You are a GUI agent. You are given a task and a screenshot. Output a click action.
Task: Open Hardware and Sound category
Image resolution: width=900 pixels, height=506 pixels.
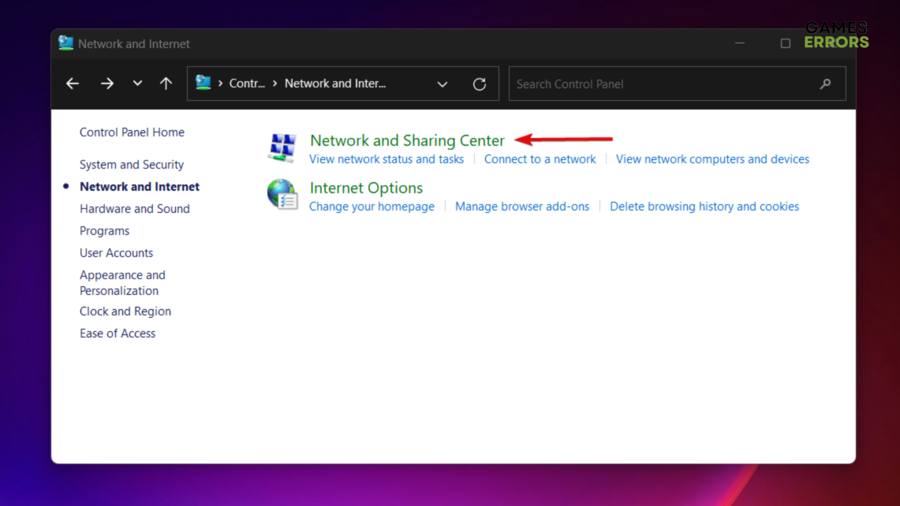pos(135,209)
